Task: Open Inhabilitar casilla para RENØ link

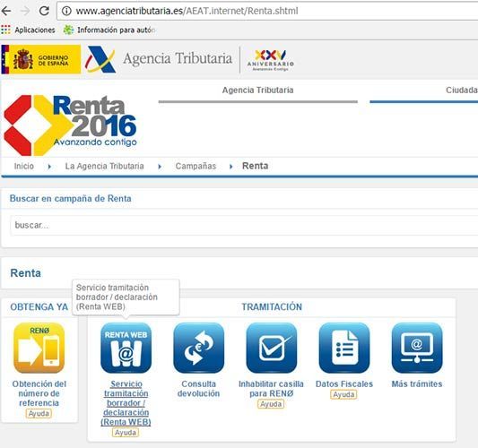Action: [x=271, y=389]
